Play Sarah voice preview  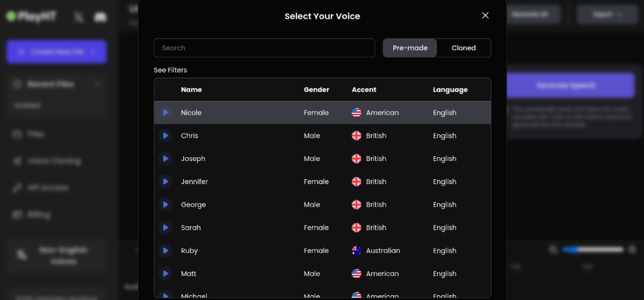(x=165, y=228)
